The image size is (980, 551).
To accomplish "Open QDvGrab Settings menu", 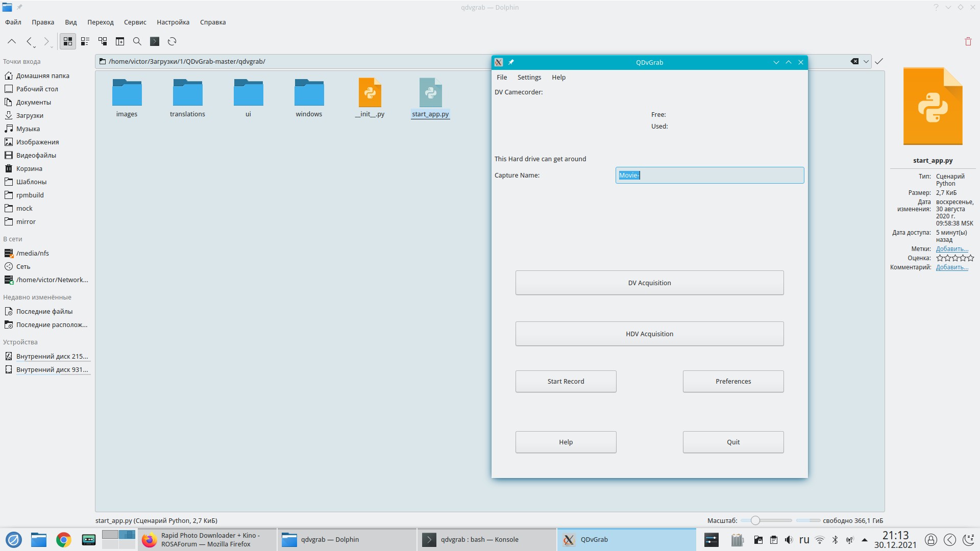I will [x=529, y=77].
